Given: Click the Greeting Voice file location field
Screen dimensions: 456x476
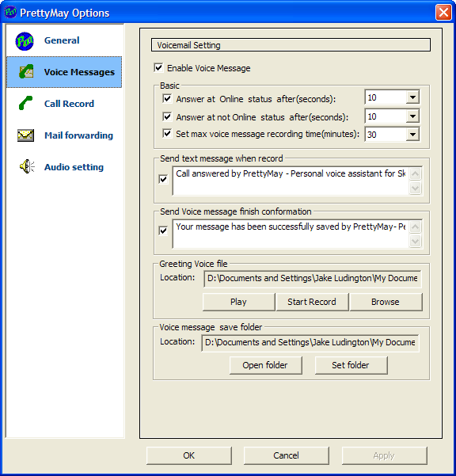Looking at the screenshot, I should [x=313, y=278].
